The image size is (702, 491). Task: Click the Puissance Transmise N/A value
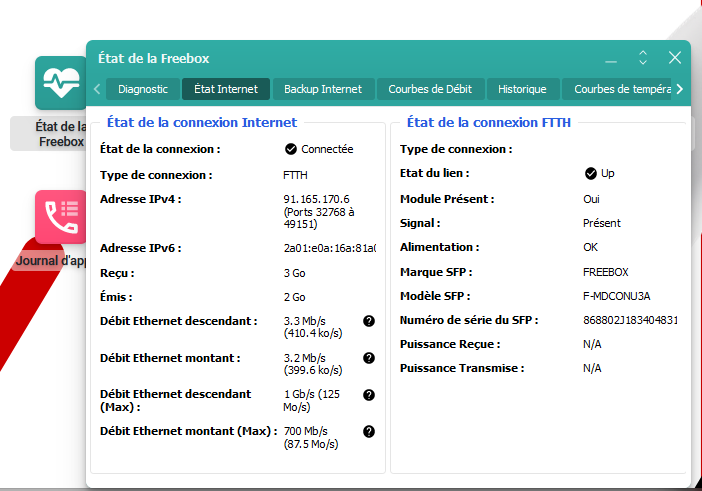tap(592, 368)
